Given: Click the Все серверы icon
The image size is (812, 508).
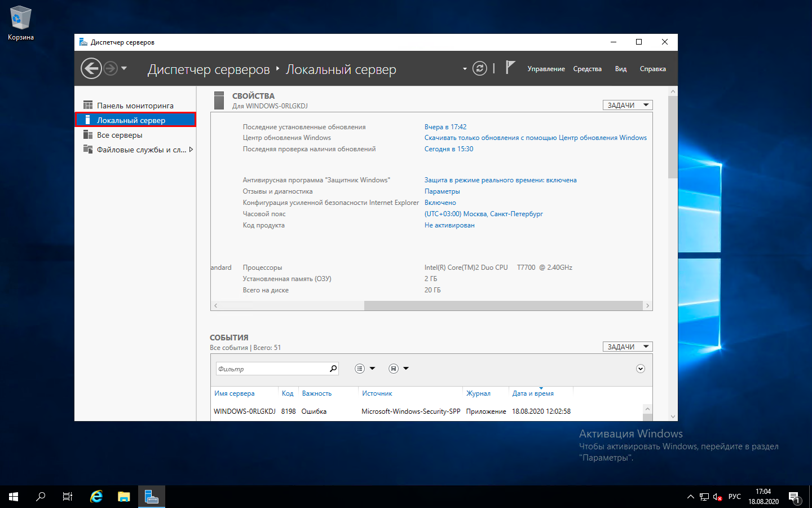Looking at the screenshot, I should coord(88,134).
